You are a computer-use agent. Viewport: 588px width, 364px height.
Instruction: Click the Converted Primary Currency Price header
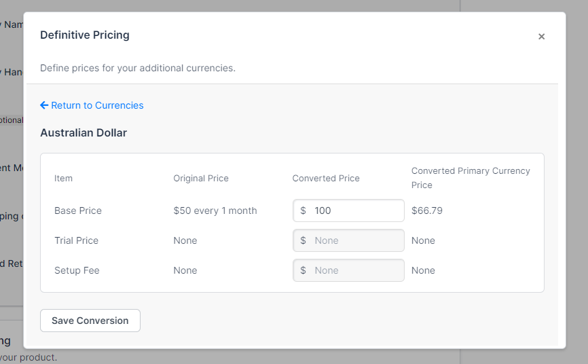[x=471, y=177]
